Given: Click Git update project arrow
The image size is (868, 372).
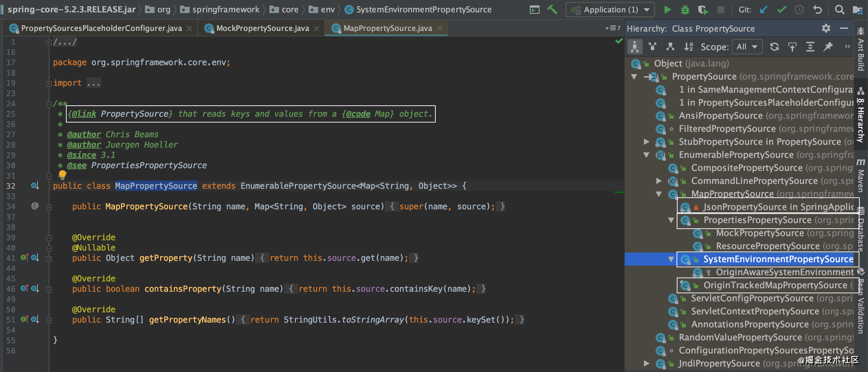Looking at the screenshot, I should [x=764, y=10].
